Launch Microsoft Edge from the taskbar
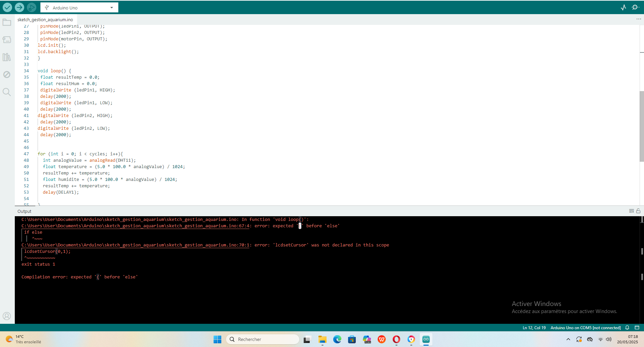644x347 pixels. pyautogui.click(x=337, y=339)
